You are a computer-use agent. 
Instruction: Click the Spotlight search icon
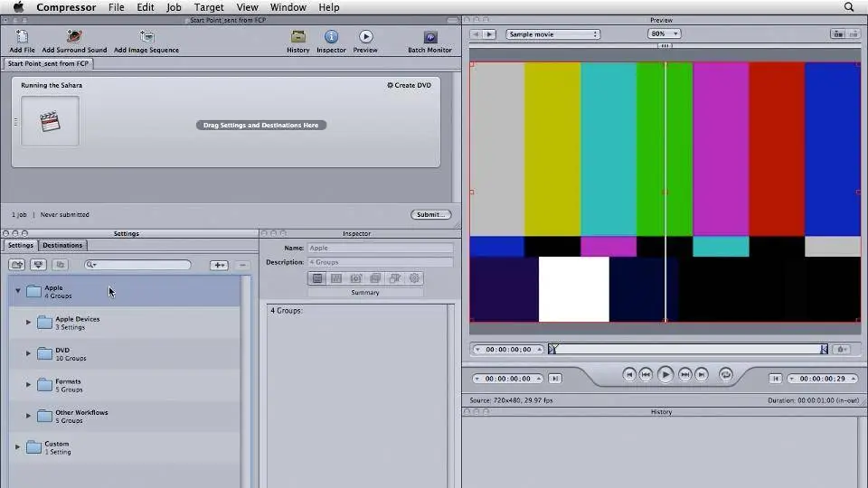click(x=849, y=7)
